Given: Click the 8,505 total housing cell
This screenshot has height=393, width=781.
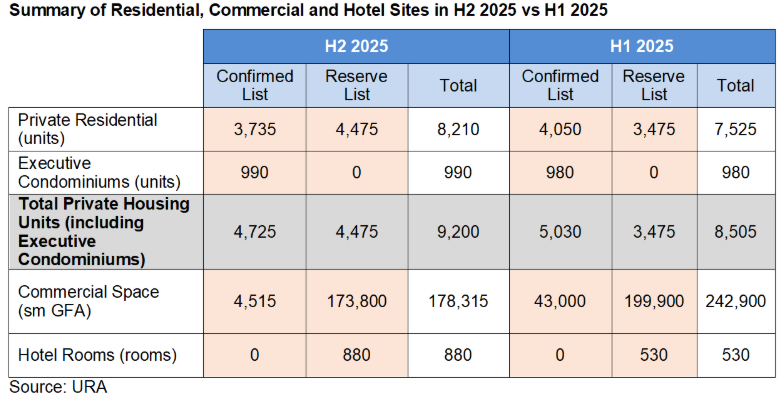Looking at the screenshot, I should point(736,232).
